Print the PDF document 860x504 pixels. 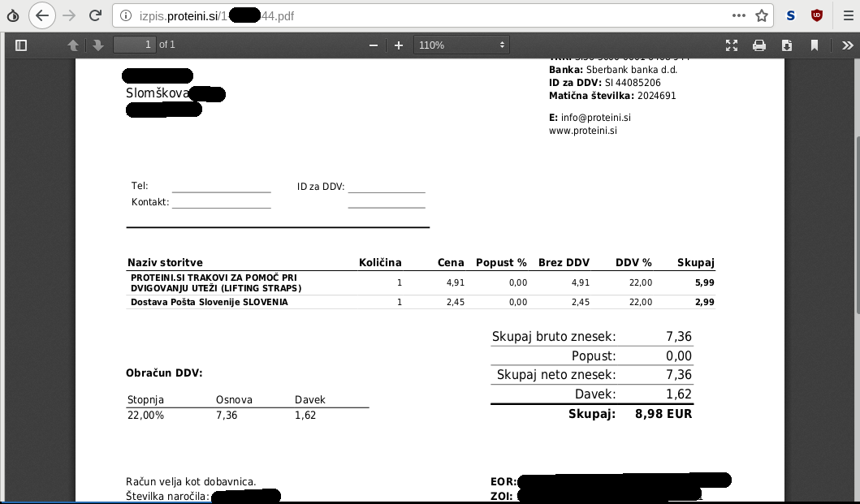(x=759, y=45)
